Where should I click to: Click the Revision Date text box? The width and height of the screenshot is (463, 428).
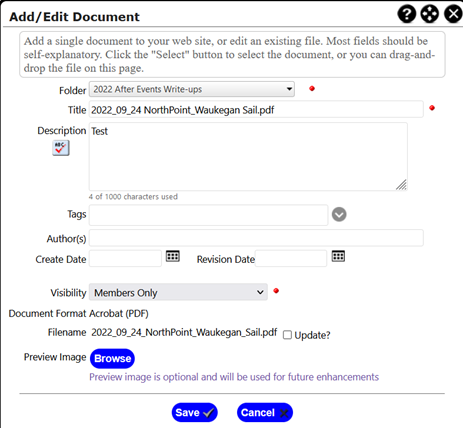[x=291, y=258]
